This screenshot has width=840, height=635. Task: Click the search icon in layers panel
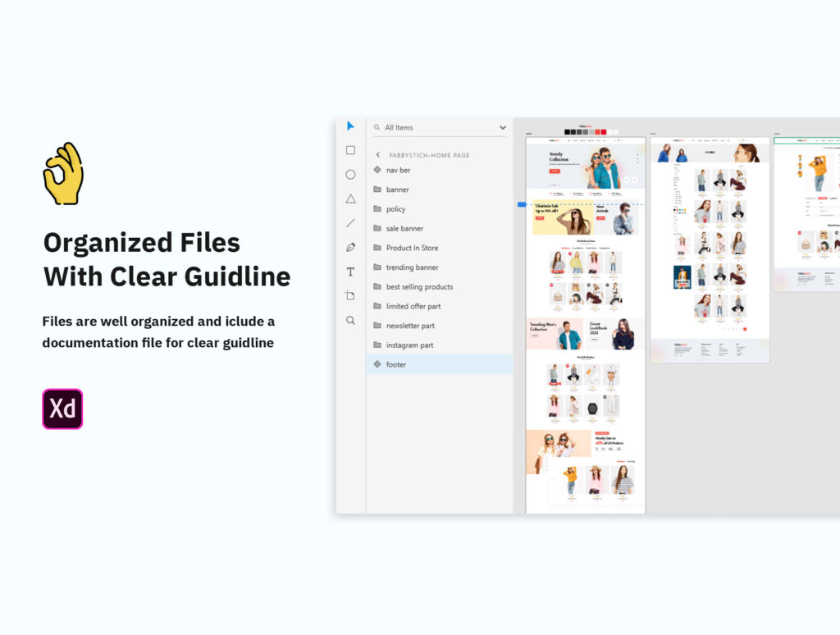coord(377,128)
